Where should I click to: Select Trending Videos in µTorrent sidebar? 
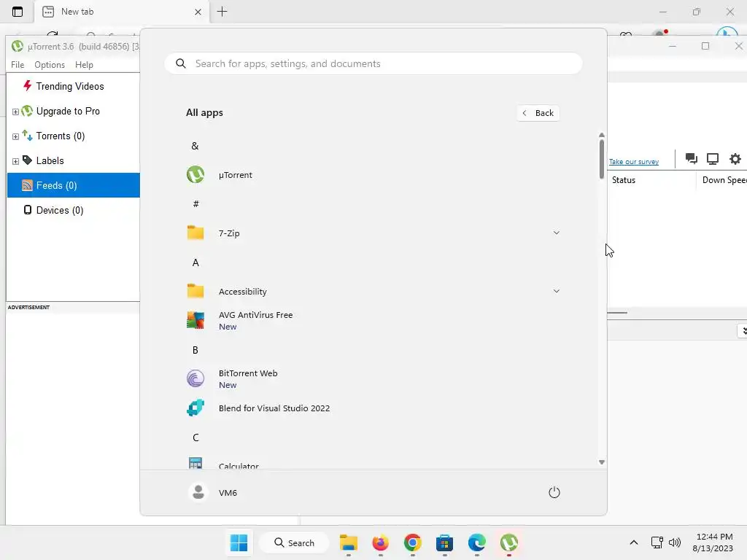coord(69,86)
